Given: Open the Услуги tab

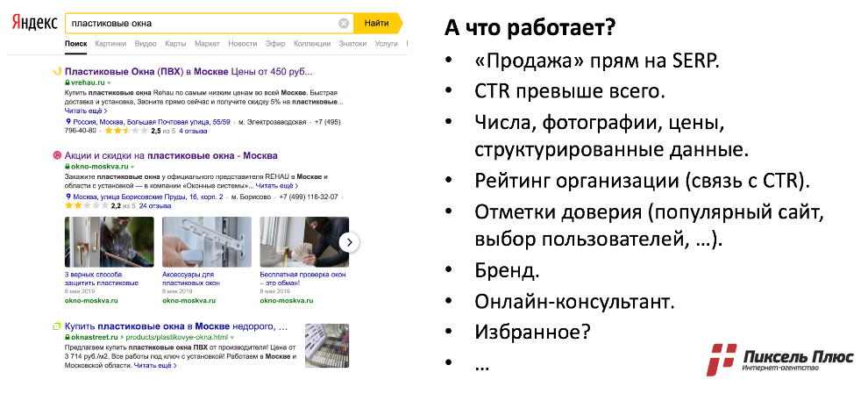Looking at the screenshot, I should [x=386, y=43].
